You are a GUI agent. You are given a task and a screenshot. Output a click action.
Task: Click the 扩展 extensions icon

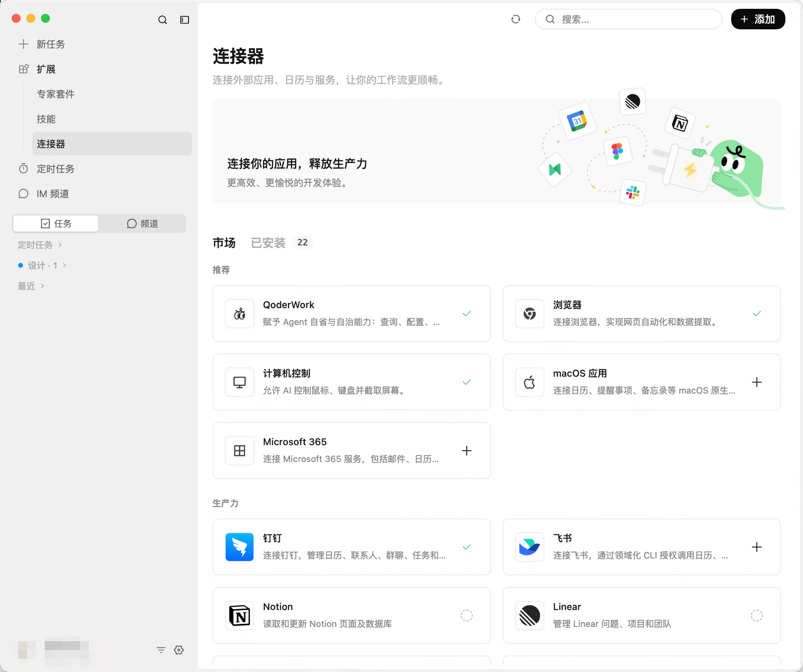point(23,69)
